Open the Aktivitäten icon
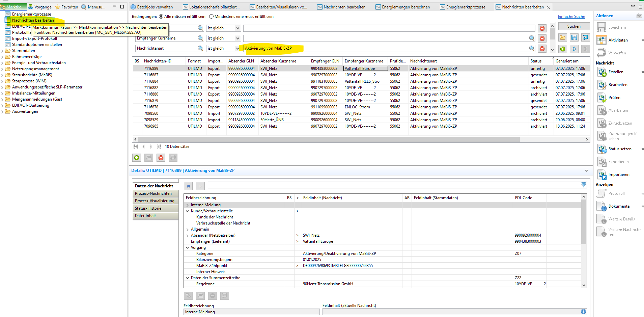This screenshot has height=317, width=644. [x=601, y=40]
